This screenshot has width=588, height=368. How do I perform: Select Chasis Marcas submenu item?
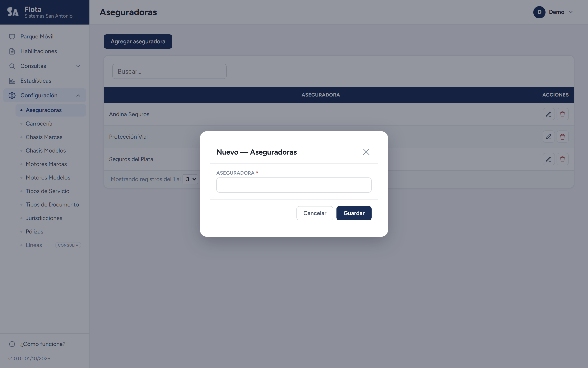51,137
